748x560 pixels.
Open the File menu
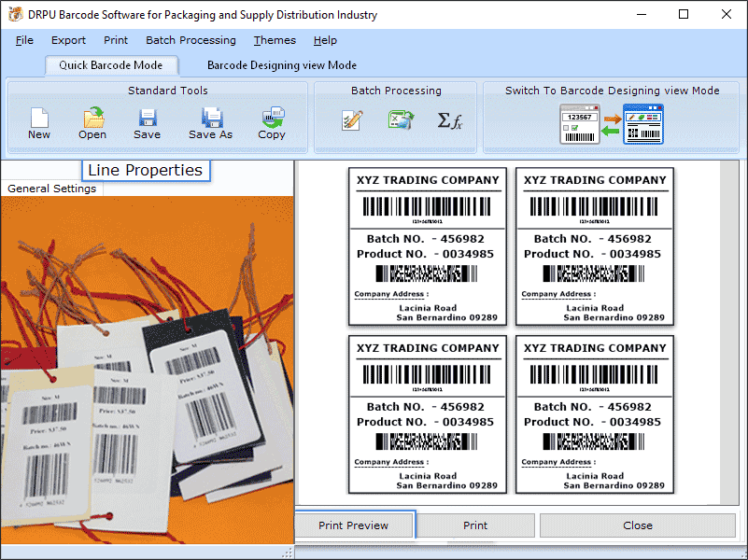(23, 40)
